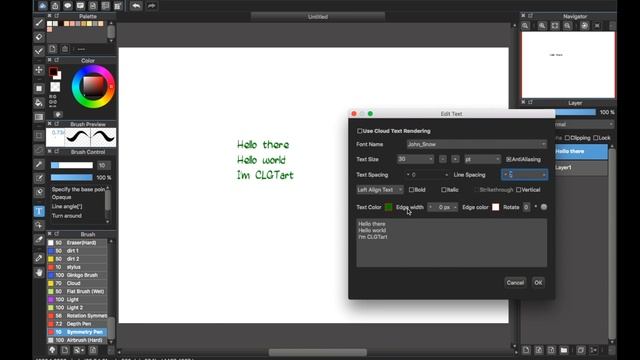The width and height of the screenshot is (640, 360).
Task: Select the Eyedropper tool
Action: pyautogui.click(x=39, y=258)
